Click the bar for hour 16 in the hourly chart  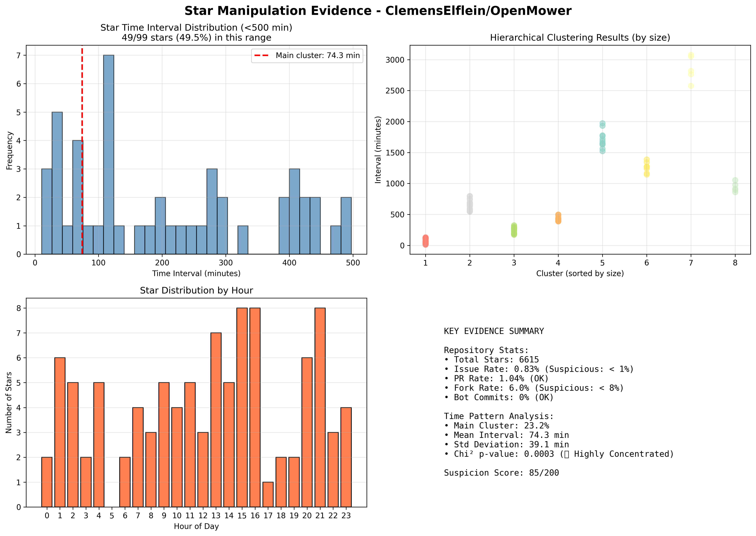click(x=255, y=407)
